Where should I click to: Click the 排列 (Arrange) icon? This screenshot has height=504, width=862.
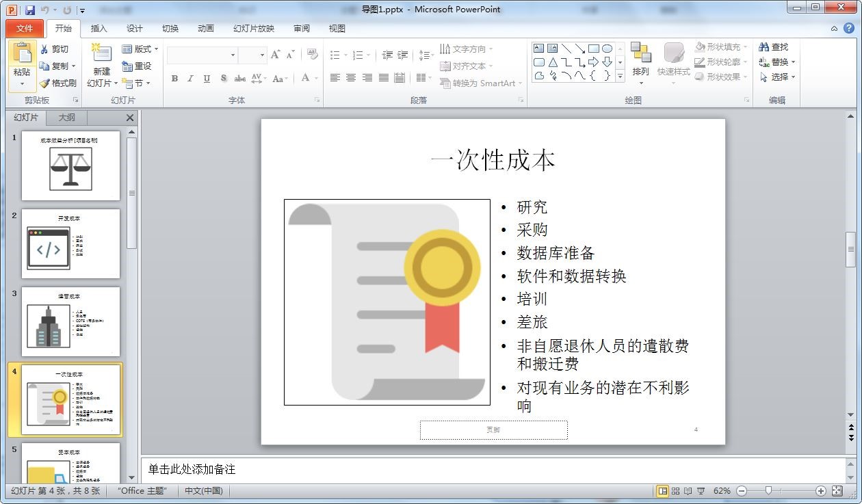[x=640, y=62]
